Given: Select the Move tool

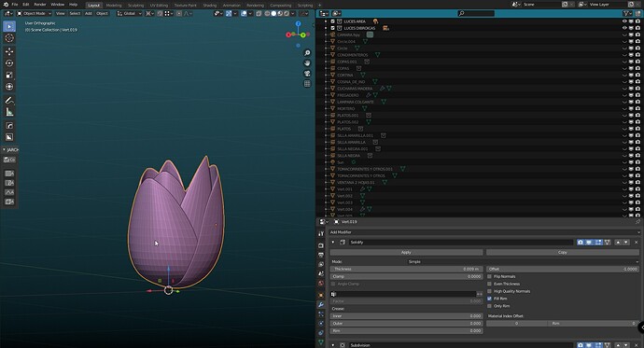Looking at the screenshot, I should (9, 51).
